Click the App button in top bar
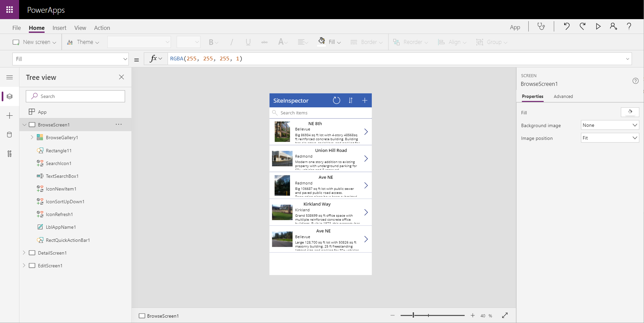This screenshot has height=323, width=644. point(515,27)
